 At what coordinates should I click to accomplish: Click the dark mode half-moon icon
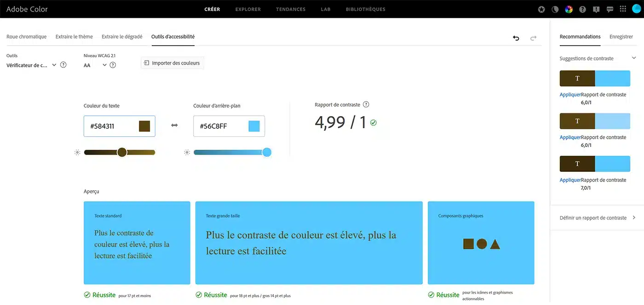555,9
